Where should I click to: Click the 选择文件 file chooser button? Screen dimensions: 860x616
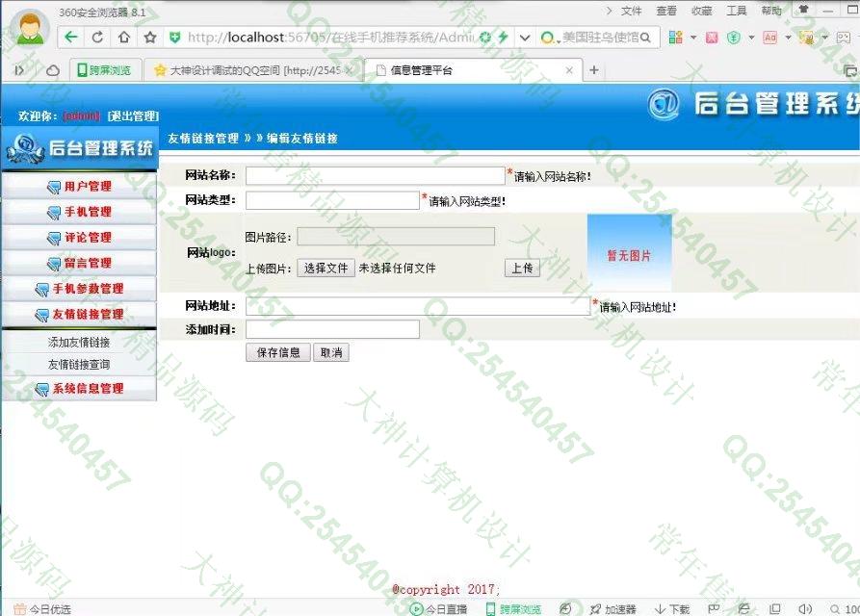pyautogui.click(x=326, y=268)
